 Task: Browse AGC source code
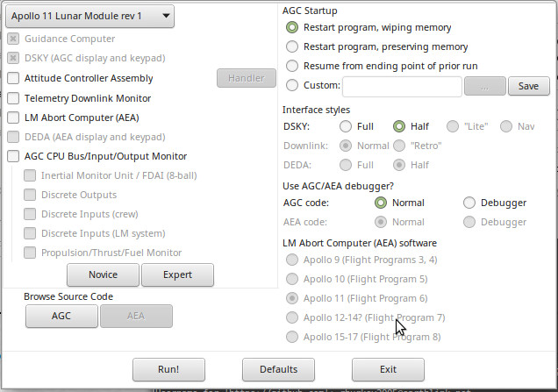pyautogui.click(x=61, y=316)
